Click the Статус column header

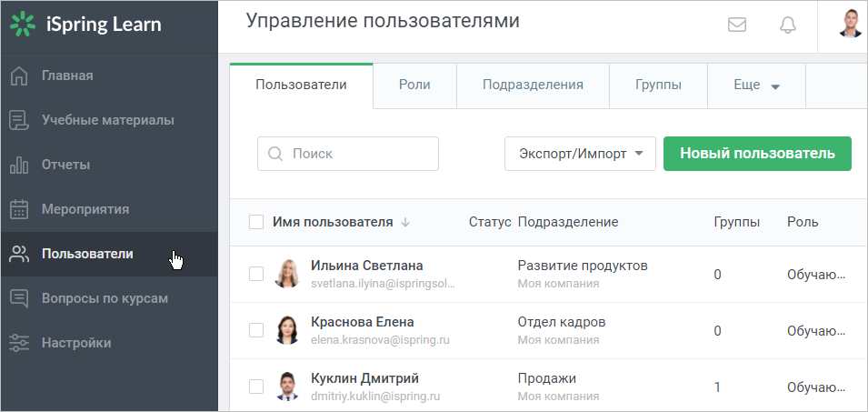point(490,222)
